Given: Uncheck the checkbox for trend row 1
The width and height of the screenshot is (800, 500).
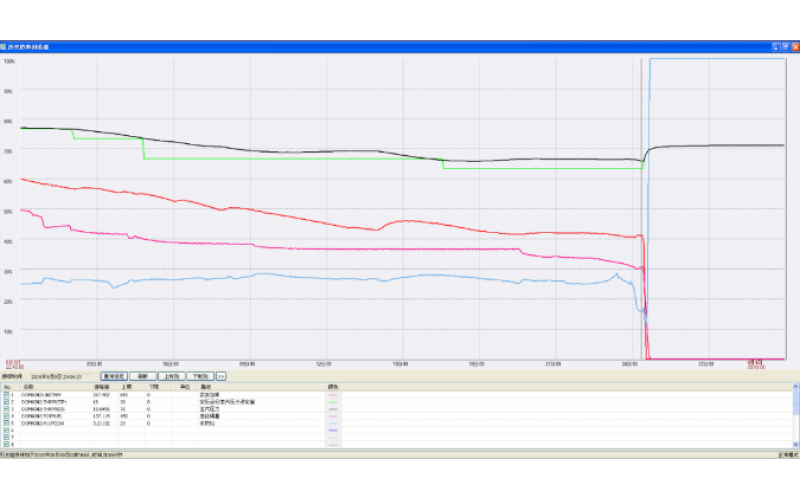Looking at the screenshot, I should pyautogui.click(x=6, y=395).
